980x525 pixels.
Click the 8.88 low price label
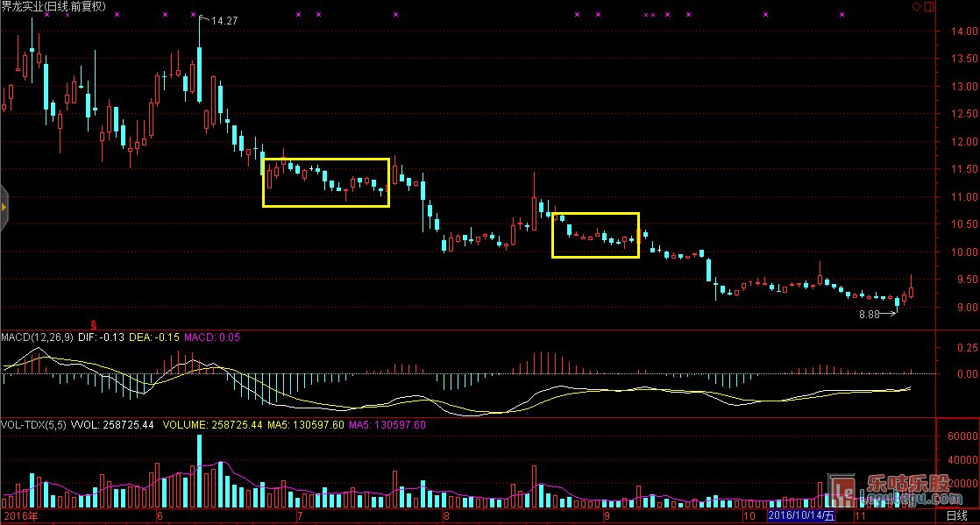869,314
